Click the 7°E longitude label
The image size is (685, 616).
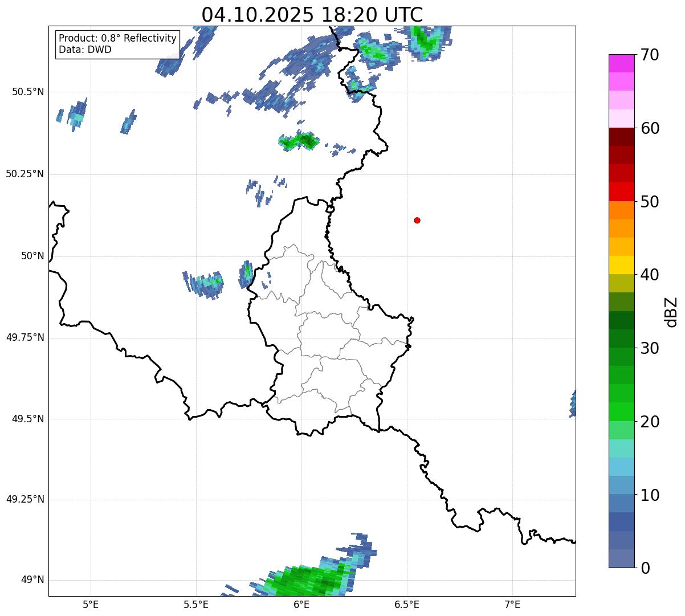(512, 605)
